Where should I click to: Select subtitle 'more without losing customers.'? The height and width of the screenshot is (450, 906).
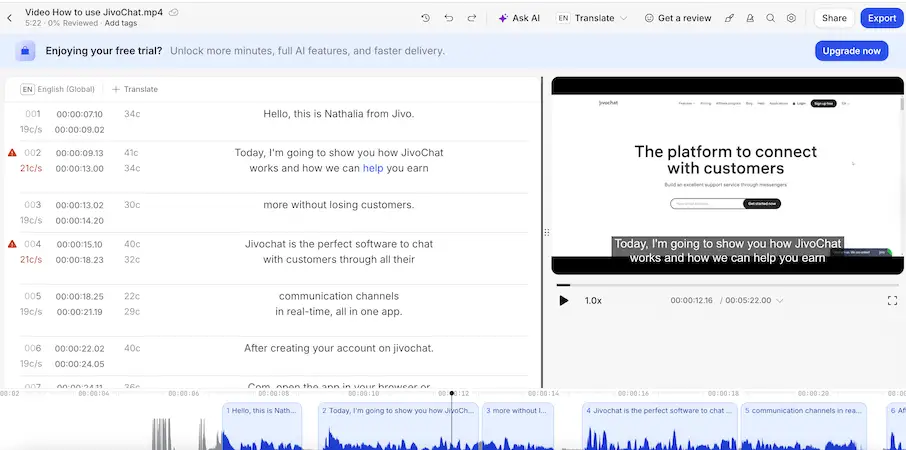click(x=339, y=204)
